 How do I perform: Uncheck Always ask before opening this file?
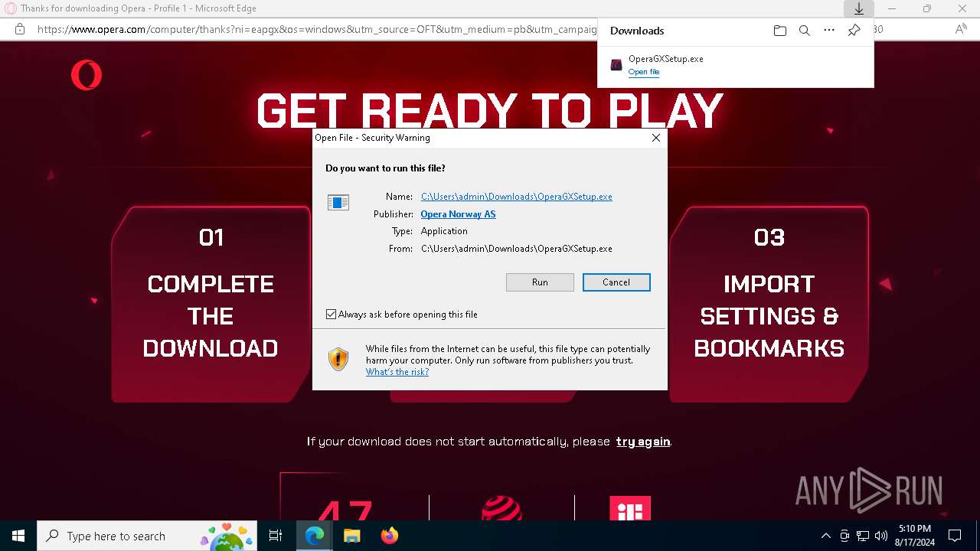point(331,314)
